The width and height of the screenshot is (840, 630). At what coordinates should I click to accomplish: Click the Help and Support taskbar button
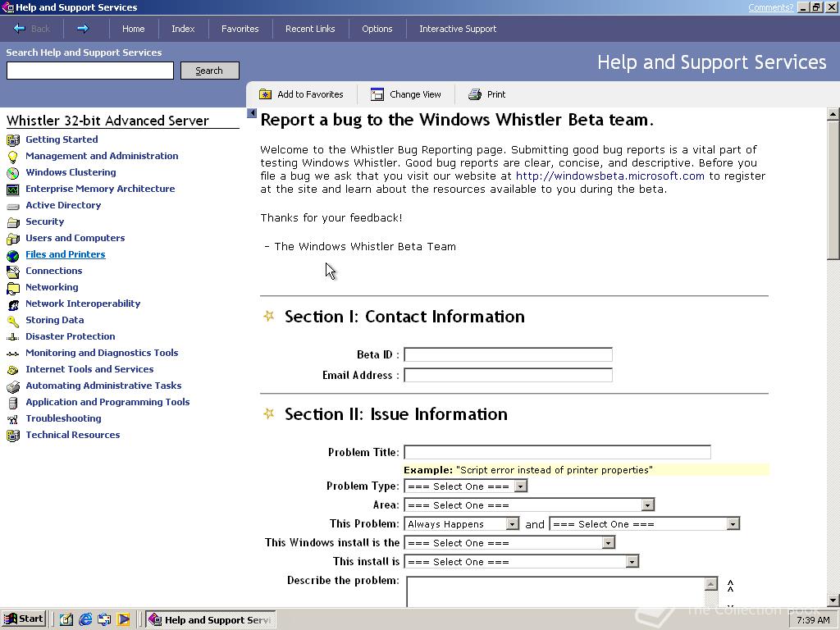(x=211, y=620)
